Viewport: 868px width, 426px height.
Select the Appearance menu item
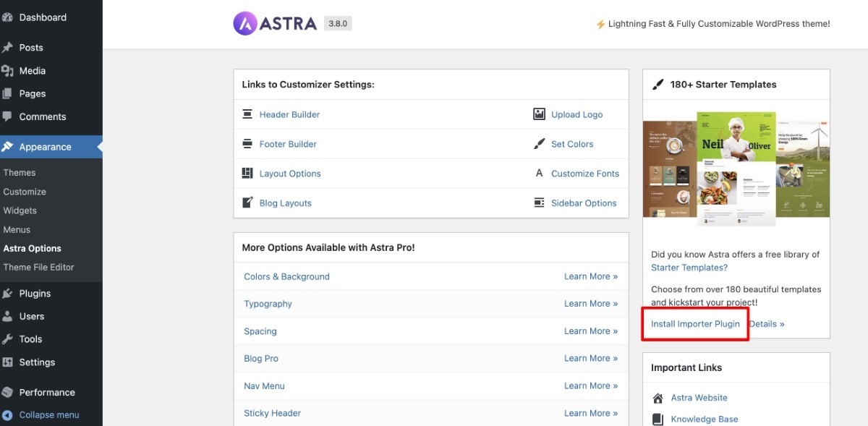pos(46,147)
